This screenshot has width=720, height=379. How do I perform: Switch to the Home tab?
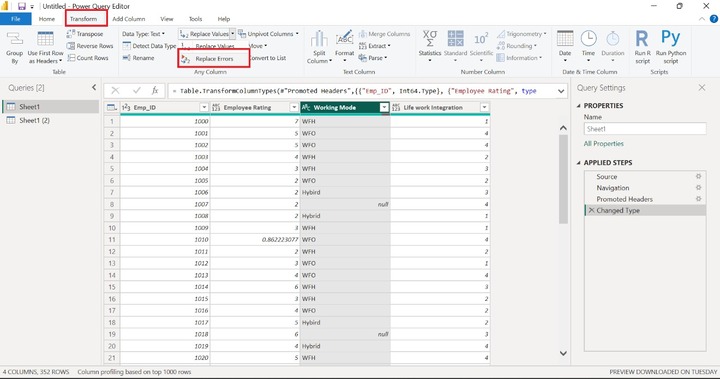[x=47, y=19]
